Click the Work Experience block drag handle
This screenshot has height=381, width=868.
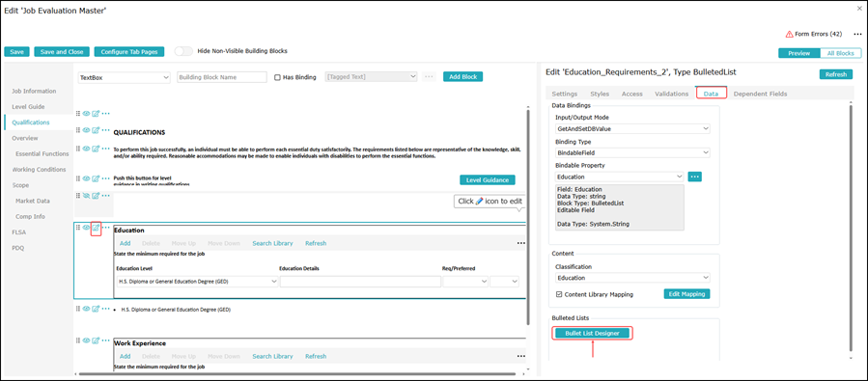click(x=78, y=340)
